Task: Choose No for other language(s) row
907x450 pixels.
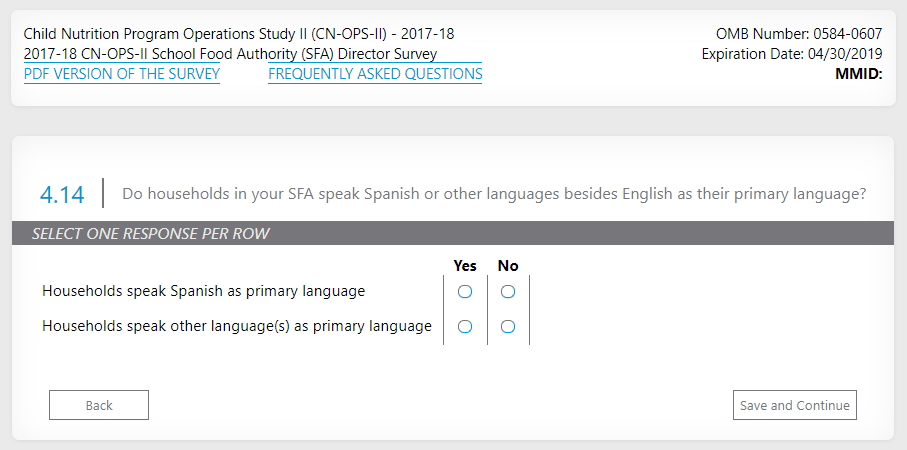Action: (508, 327)
